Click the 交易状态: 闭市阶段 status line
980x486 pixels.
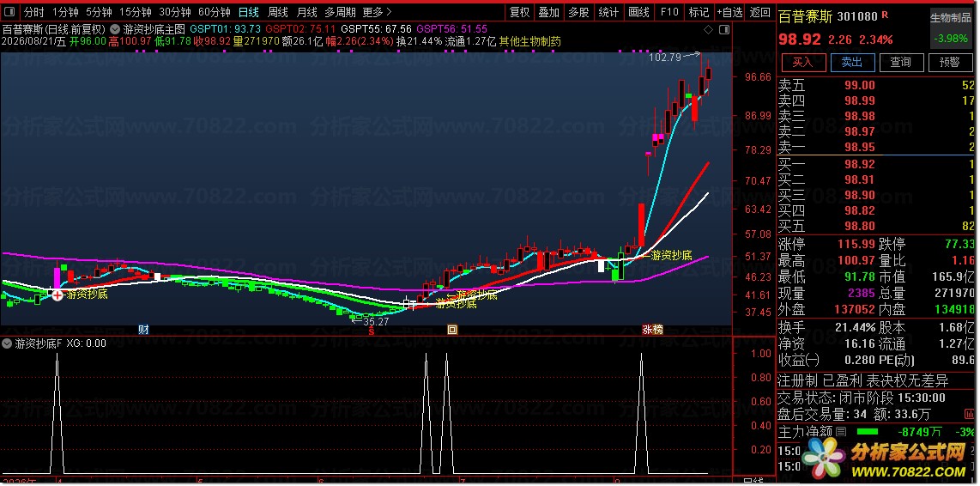click(x=862, y=398)
